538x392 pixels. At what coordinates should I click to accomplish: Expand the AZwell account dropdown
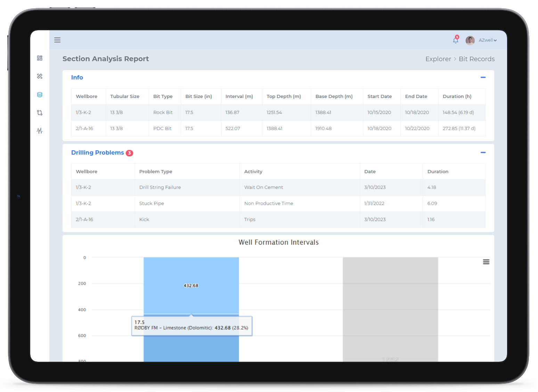[x=488, y=40]
